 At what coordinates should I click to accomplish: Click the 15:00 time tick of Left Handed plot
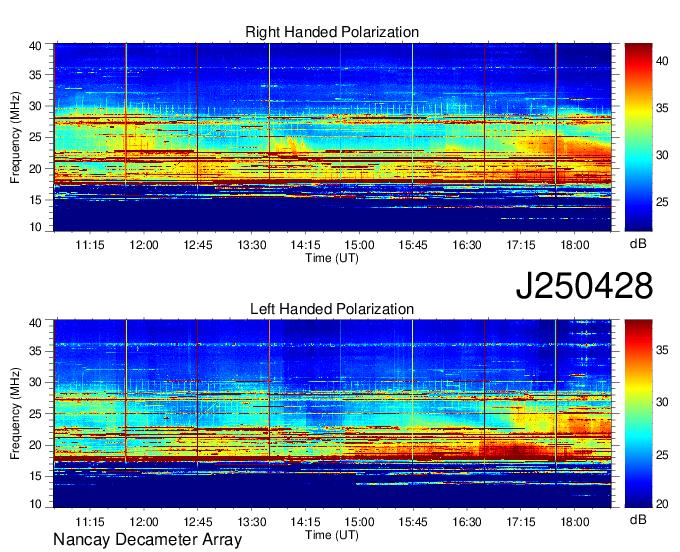tap(359, 522)
